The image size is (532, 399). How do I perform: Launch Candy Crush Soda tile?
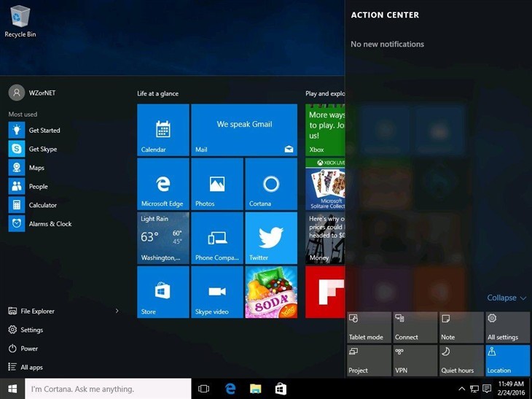(x=271, y=292)
